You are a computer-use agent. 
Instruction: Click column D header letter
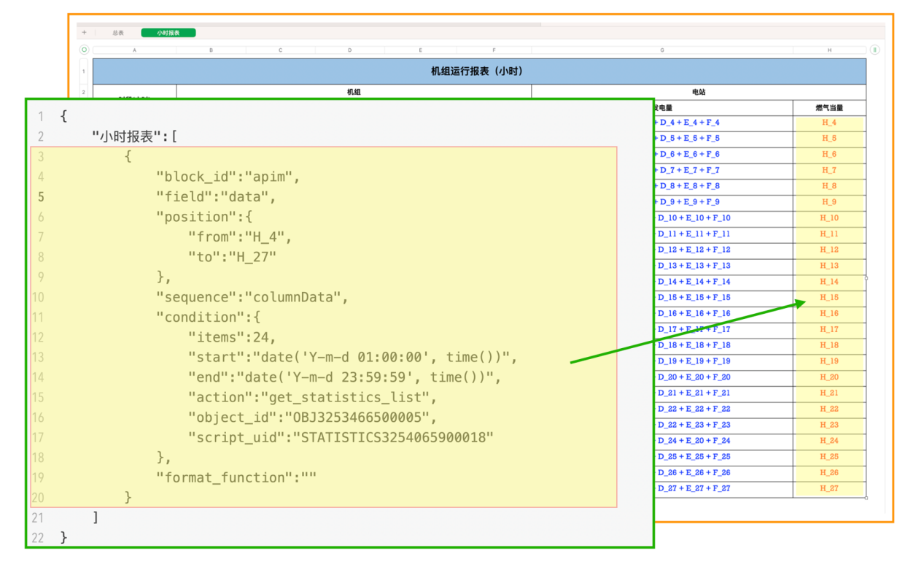click(349, 50)
